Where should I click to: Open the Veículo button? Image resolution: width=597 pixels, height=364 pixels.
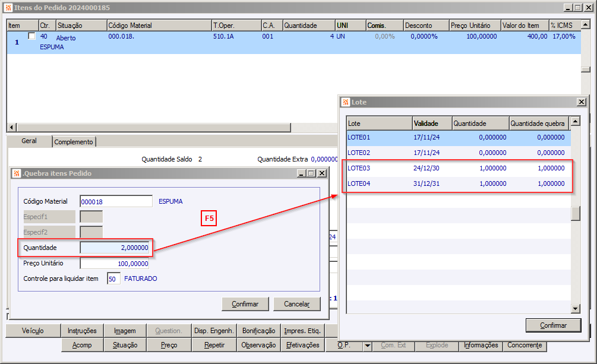(x=33, y=331)
